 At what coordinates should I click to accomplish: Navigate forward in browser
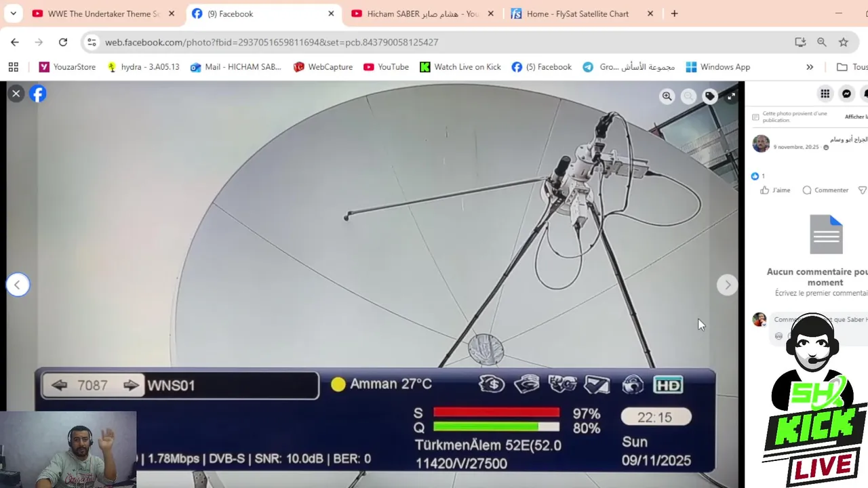(39, 42)
